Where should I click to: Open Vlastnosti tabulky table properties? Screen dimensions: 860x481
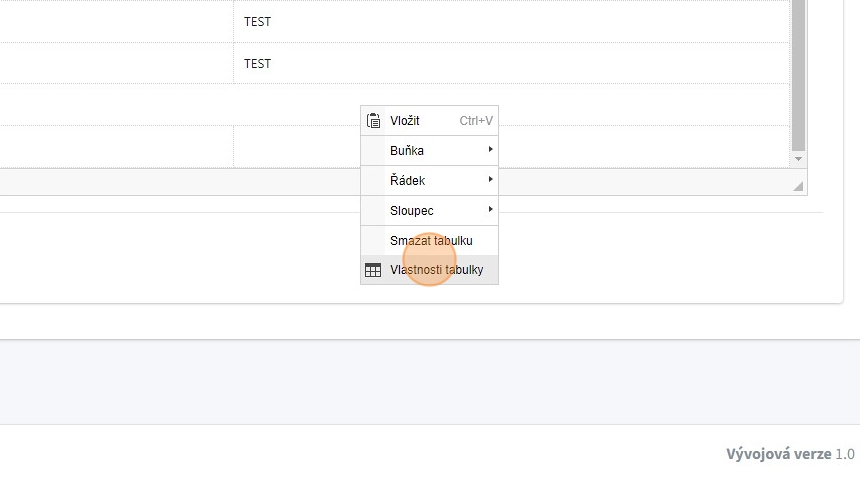tap(437, 270)
